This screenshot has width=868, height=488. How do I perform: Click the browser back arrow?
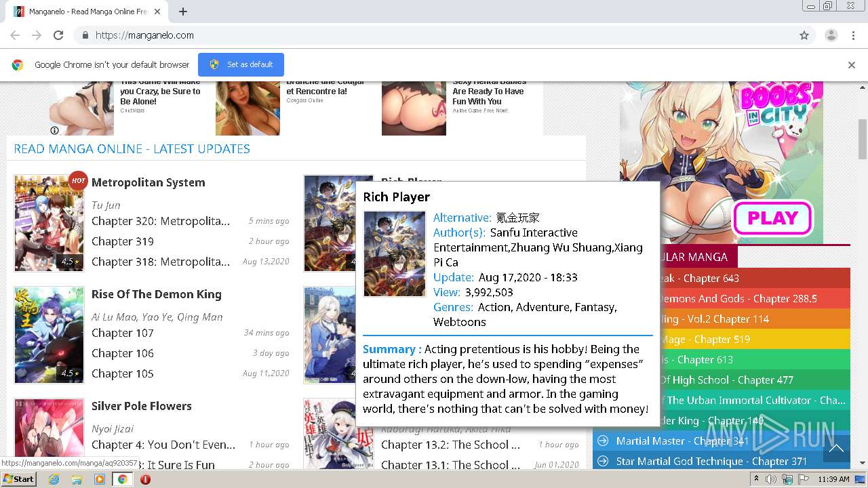click(15, 35)
